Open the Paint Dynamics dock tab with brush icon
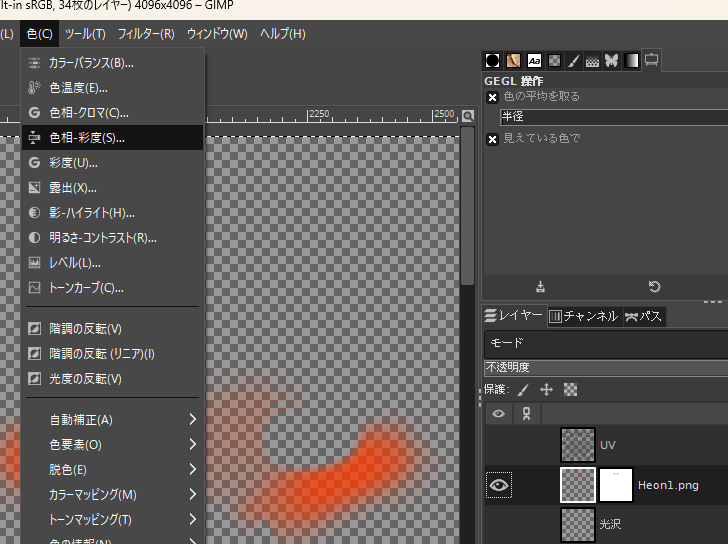728x544 pixels. click(x=574, y=61)
